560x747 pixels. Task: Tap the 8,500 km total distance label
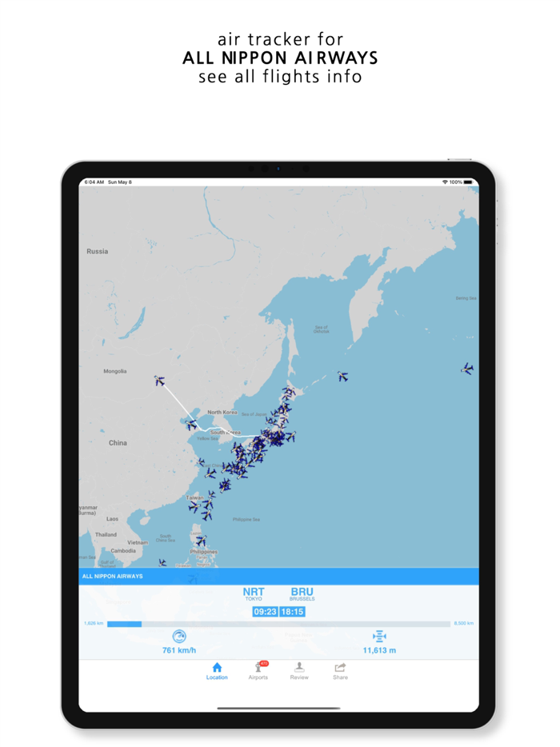click(464, 623)
